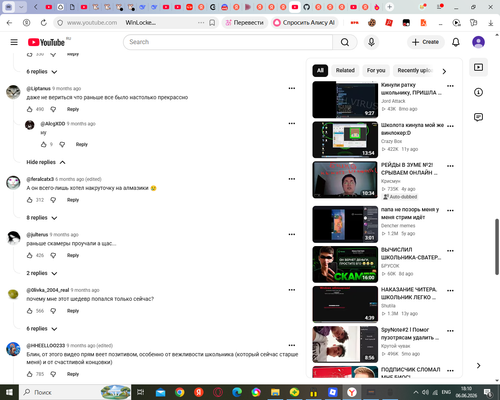Like the comment by @Olivka_2004_real
Screen dimensions: 500x400
click(x=29, y=311)
